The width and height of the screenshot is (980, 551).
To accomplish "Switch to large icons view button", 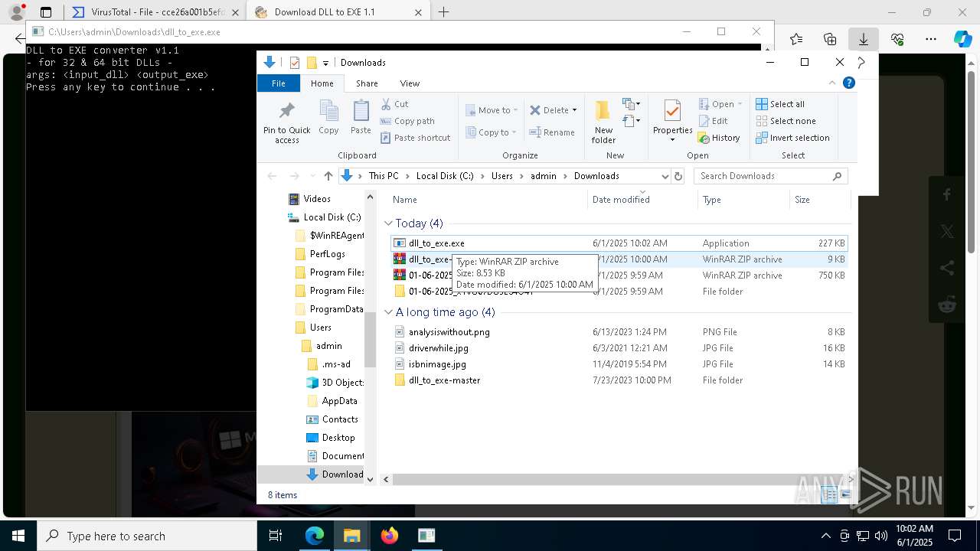I will [x=846, y=495].
